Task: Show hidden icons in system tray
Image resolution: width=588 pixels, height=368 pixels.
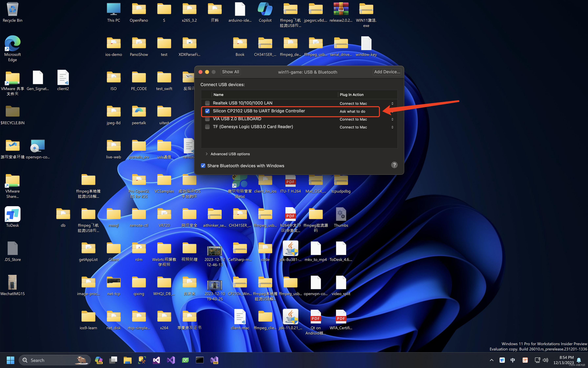Action: 492,360
